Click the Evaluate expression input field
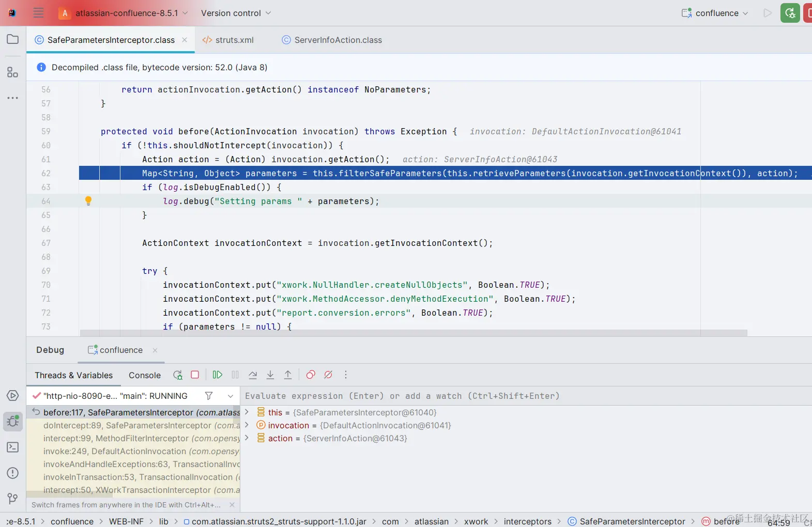Image resolution: width=812 pixels, height=527 pixels. tap(526, 396)
